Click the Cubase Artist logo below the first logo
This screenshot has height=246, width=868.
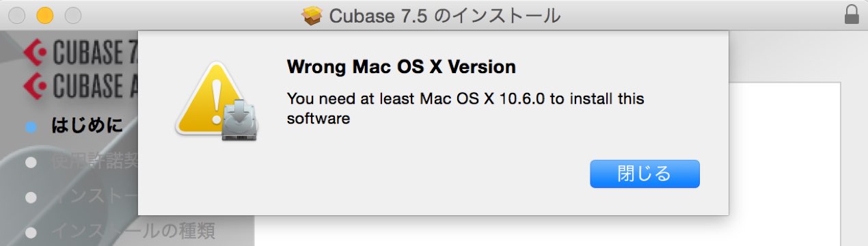[81, 85]
